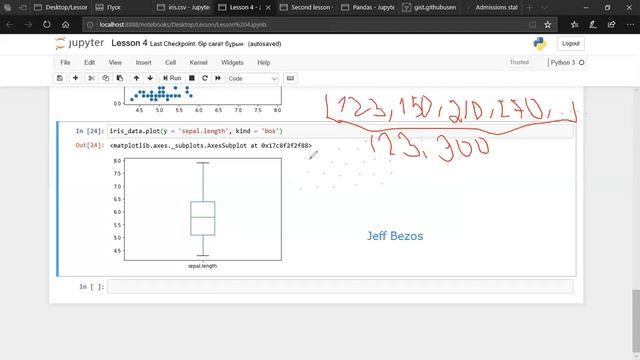Add notes with pen icon
640x360 pixels.
(593, 24)
